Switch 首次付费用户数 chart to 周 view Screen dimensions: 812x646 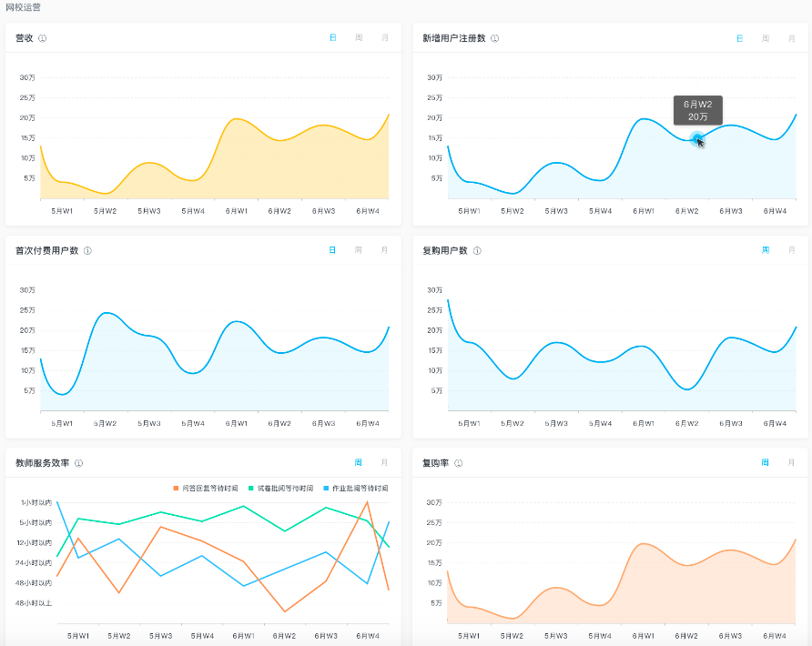pyautogui.click(x=359, y=250)
